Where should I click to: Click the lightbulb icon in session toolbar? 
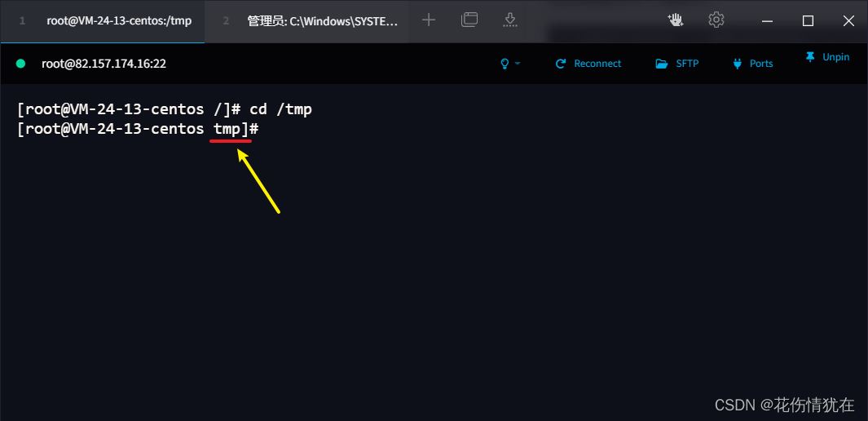point(504,64)
